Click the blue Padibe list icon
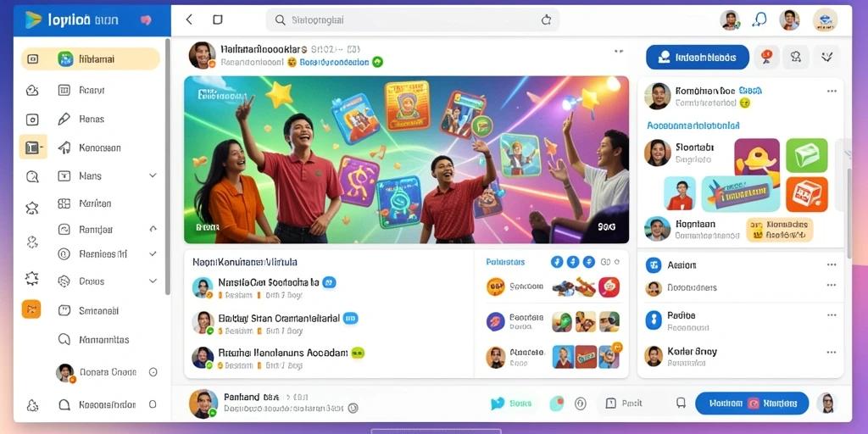Screen dimensions: 868x434 click(x=654, y=320)
